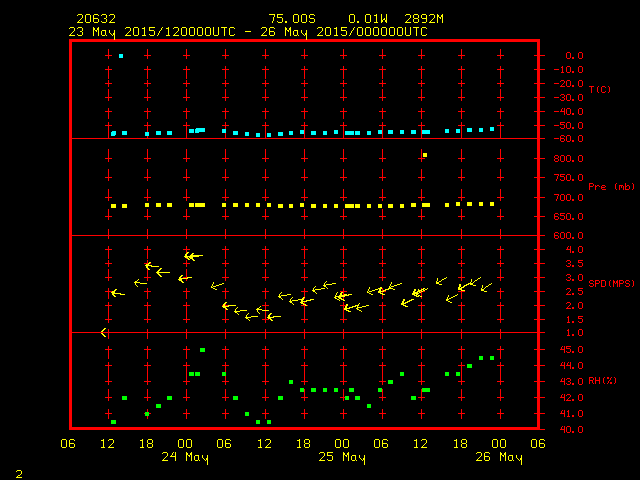Click the number 2 in bottom-left corner
This screenshot has width=640, height=480.
[x=18, y=471]
